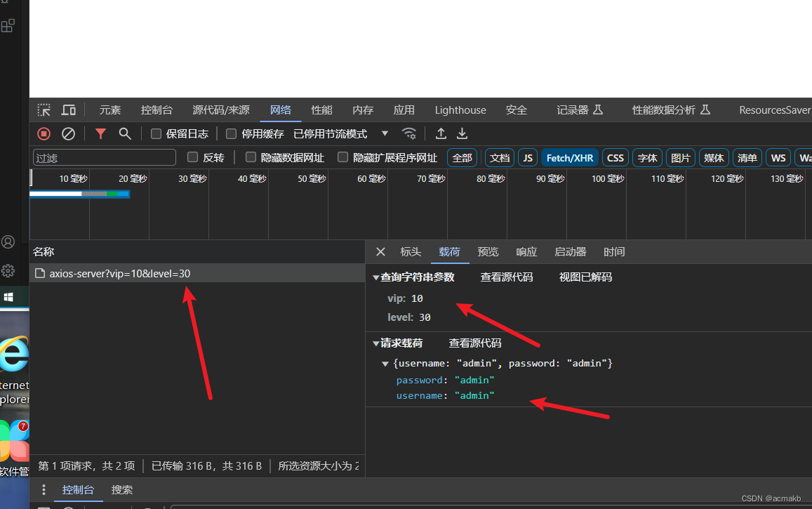Image resolution: width=812 pixels, height=509 pixels.
Task: Filter by Font type (字体)
Action: (647, 158)
